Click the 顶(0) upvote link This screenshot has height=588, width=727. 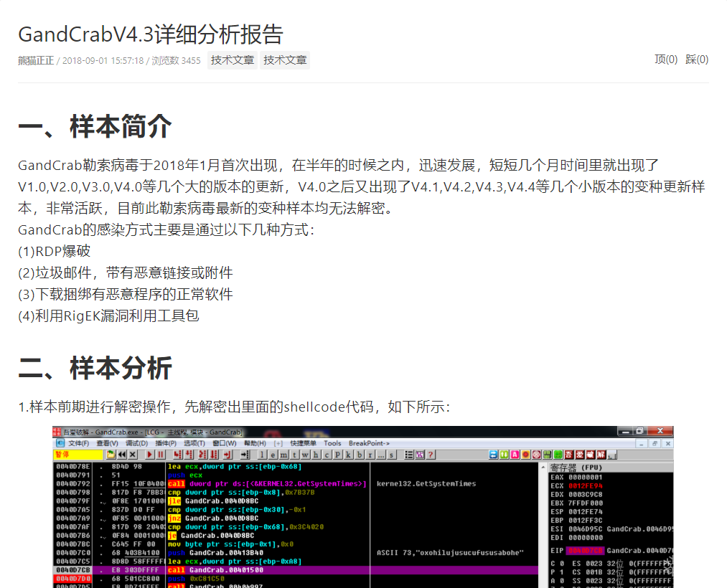(x=666, y=60)
